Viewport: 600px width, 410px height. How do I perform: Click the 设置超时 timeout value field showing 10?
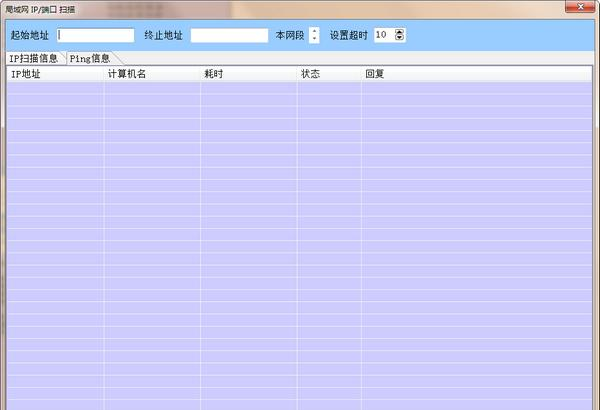tap(384, 35)
